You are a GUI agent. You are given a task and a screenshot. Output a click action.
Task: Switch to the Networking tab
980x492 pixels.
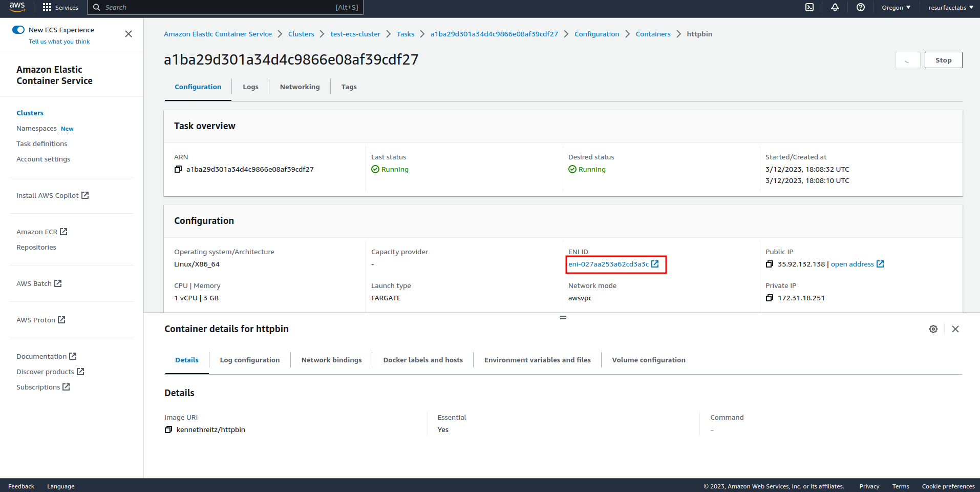coord(300,87)
